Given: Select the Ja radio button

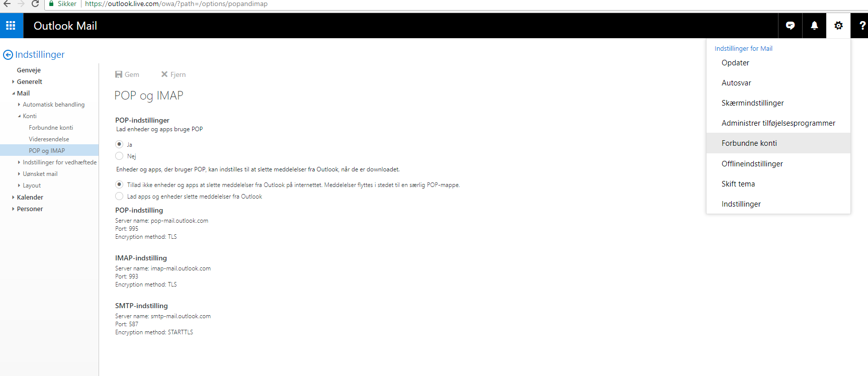Looking at the screenshot, I should 119,144.
